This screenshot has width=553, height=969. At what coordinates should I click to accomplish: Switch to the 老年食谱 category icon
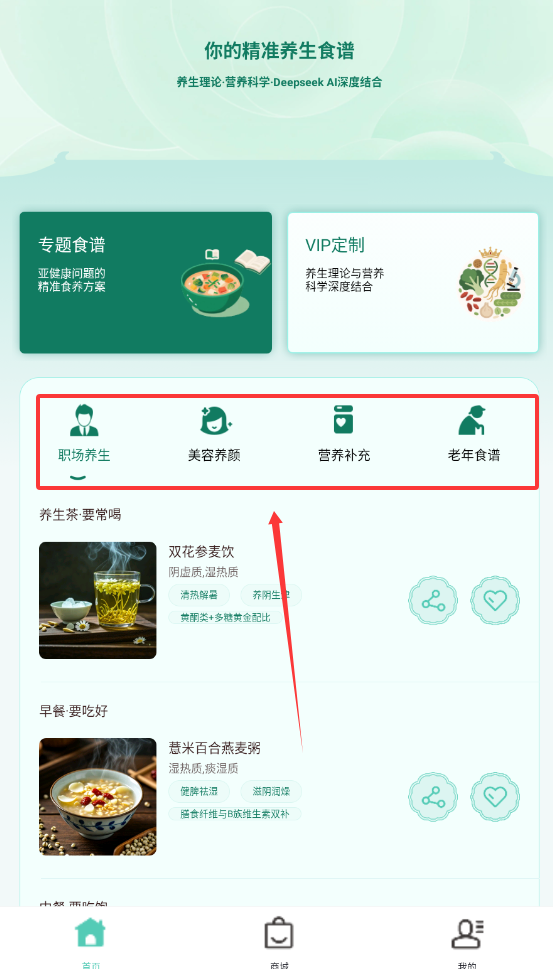[x=473, y=421]
